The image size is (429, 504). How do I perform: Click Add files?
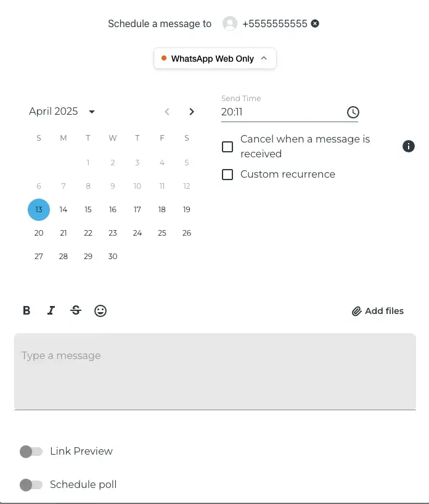point(385,311)
